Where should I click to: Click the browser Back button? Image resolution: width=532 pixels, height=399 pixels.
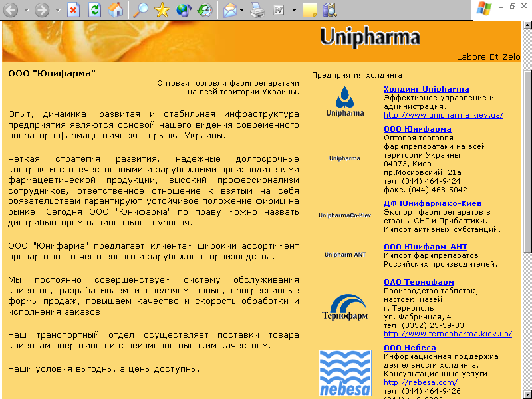pos(11,9)
